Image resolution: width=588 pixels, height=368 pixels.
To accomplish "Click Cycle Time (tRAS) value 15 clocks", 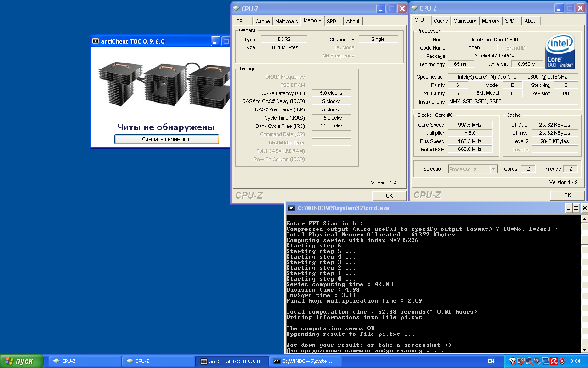I will pyautogui.click(x=331, y=118).
